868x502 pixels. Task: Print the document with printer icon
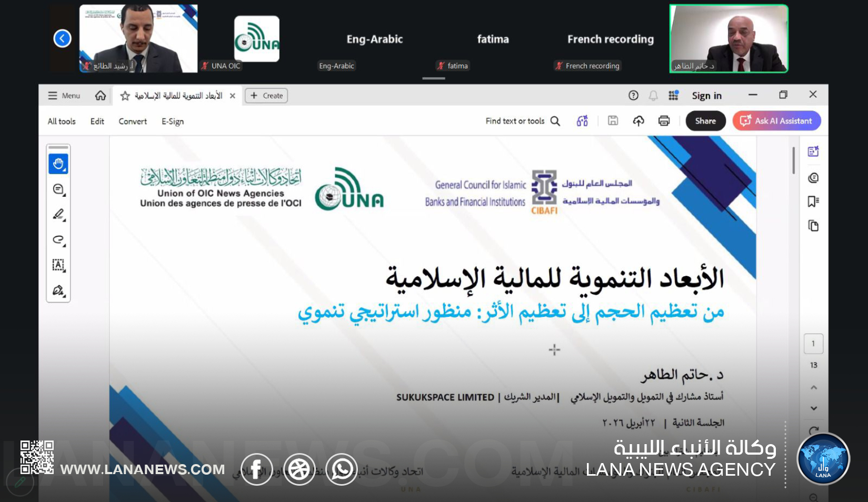[664, 121]
